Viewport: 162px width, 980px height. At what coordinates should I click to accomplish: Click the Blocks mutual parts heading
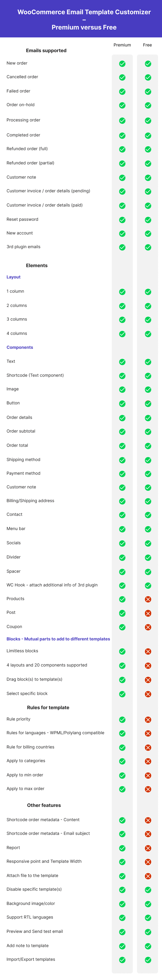tap(58, 639)
